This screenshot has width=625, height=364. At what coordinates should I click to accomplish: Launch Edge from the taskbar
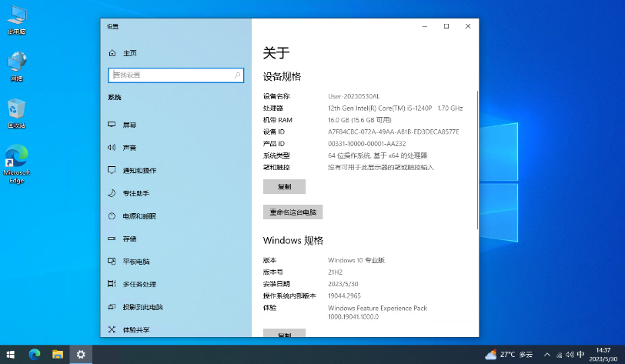tap(35, 355)
